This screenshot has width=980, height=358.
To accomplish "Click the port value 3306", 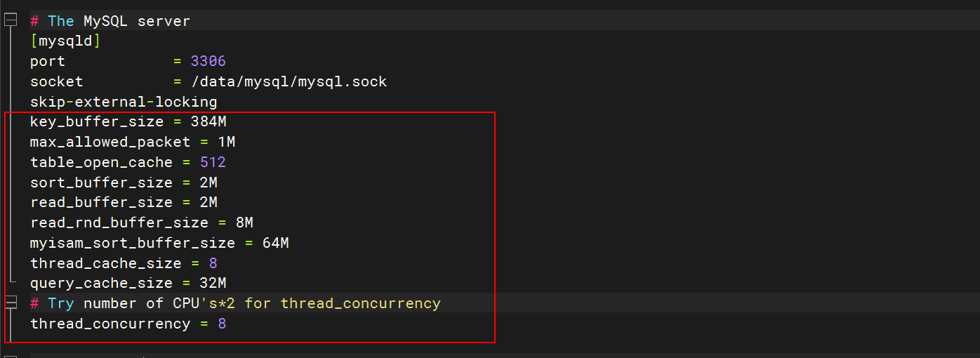I will (208, 61).
